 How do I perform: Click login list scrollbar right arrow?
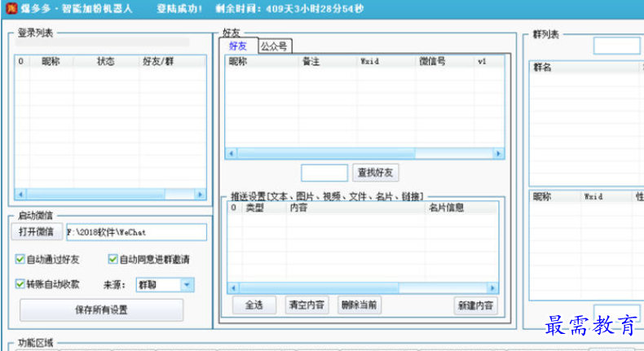pyautogui.click(x=200, y=194)
